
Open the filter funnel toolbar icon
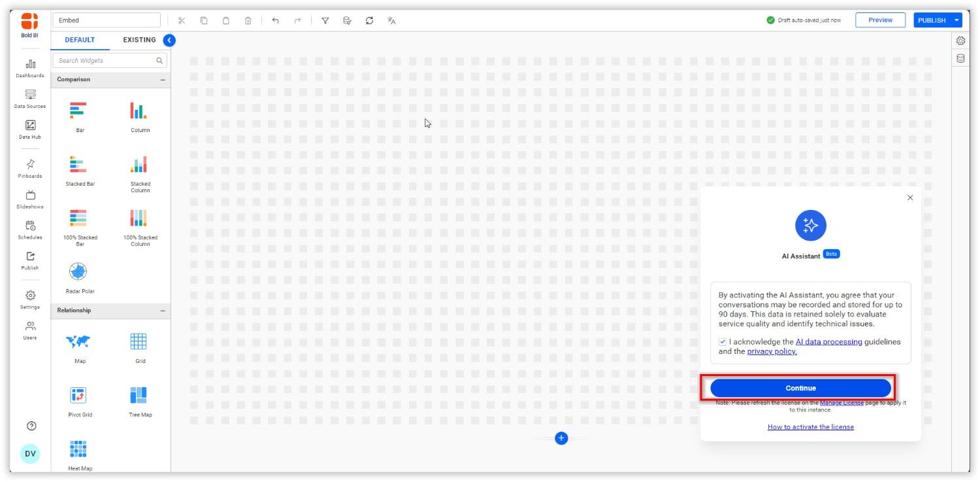(325, 20)
